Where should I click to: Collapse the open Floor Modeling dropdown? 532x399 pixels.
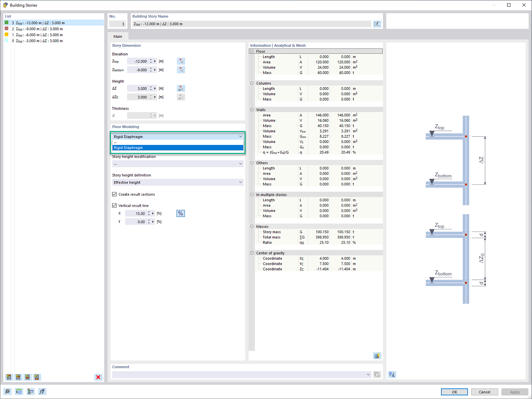click(240, 137)
